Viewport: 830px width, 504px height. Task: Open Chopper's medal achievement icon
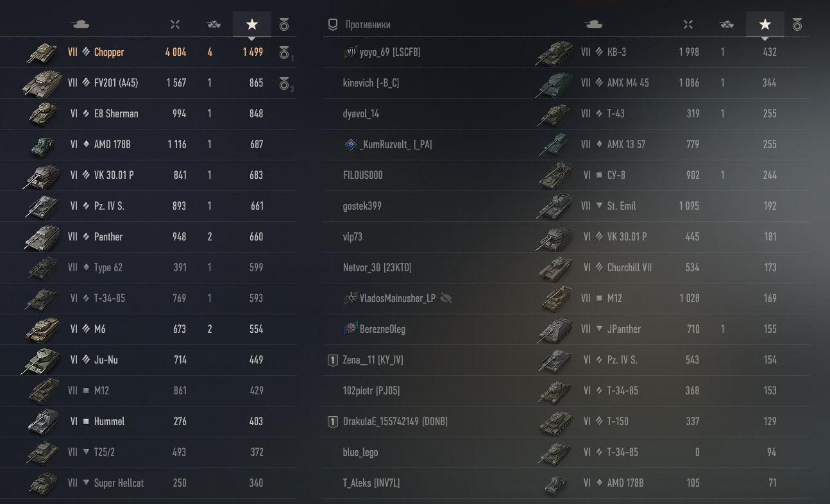pyautogui.click(x=285, y=53)
